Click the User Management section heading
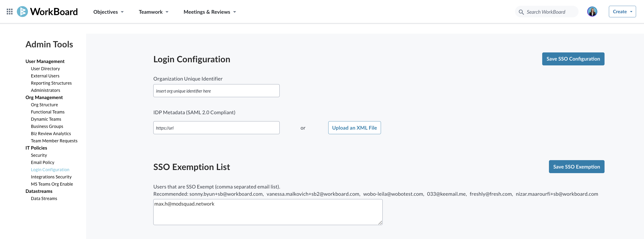Image resolution: width=644 pixels, height=239 pixels. [x=45, y=61]
